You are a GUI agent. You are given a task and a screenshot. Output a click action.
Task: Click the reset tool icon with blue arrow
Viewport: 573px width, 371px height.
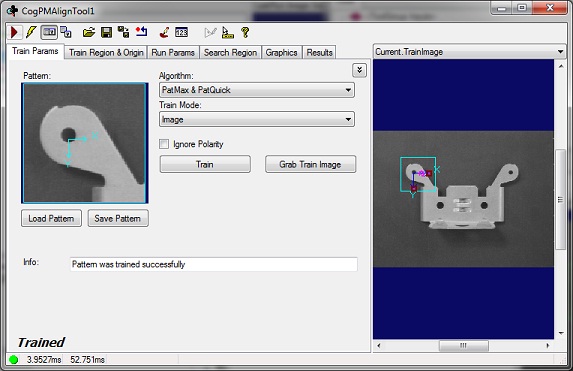(x=141, y=33)
